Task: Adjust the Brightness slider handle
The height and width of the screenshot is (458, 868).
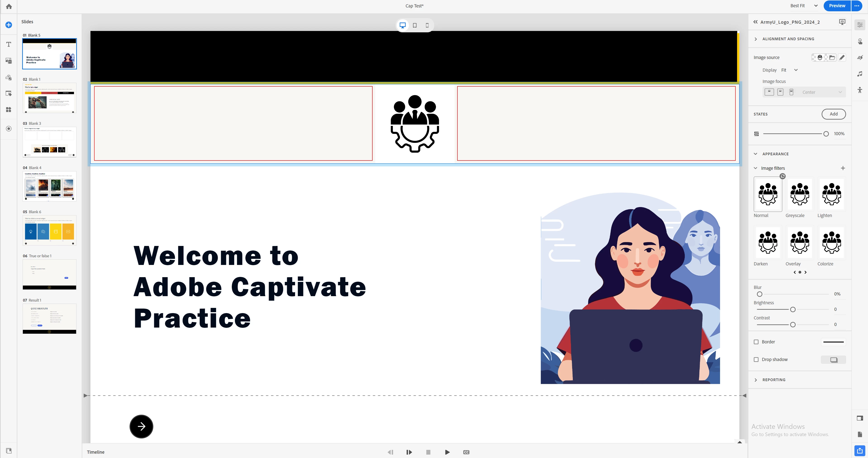Action: 793,309
